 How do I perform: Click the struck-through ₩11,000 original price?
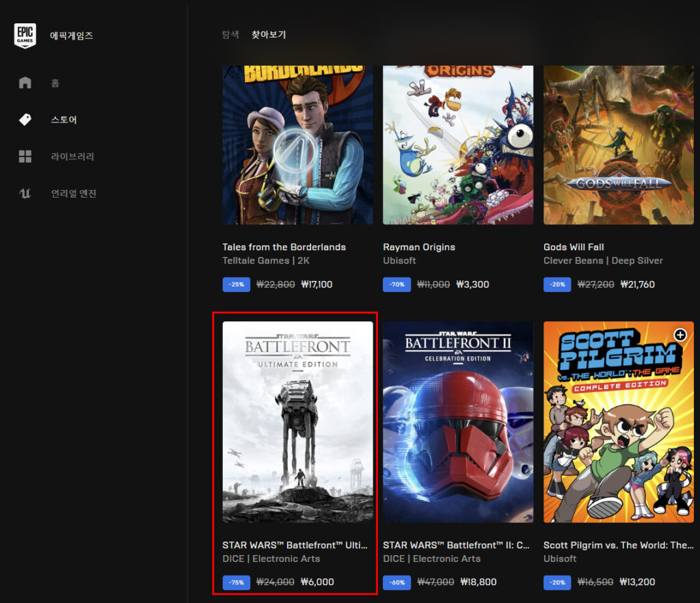pyautogui.click(x=433, y=284)
